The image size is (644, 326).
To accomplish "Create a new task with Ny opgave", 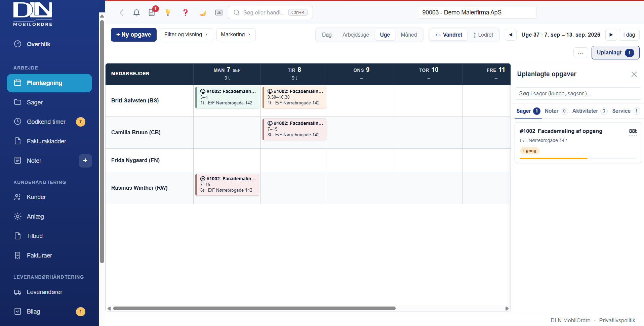I will coord(134,35).
